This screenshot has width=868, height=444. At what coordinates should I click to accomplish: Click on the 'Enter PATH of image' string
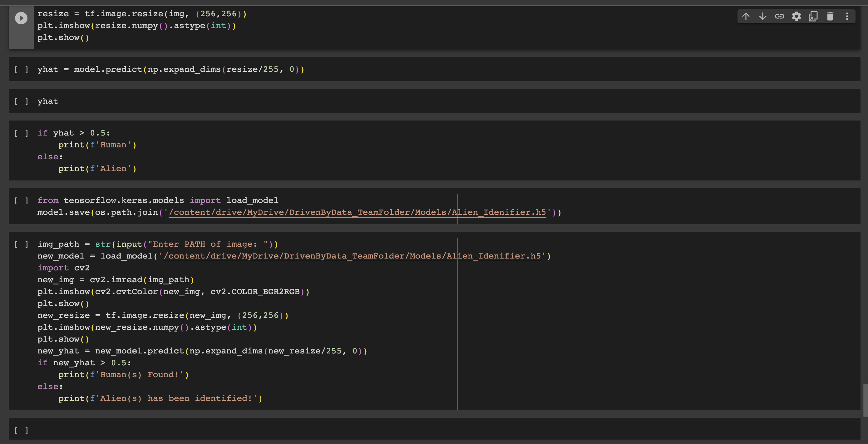[x=208, y=244]
